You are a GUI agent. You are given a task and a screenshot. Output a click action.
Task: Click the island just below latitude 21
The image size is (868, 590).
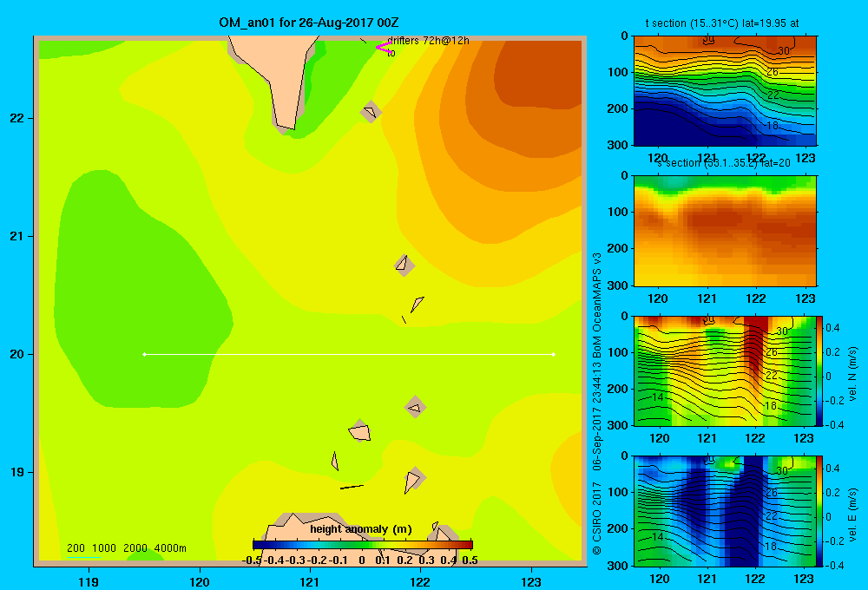click(x=404, y=265)
